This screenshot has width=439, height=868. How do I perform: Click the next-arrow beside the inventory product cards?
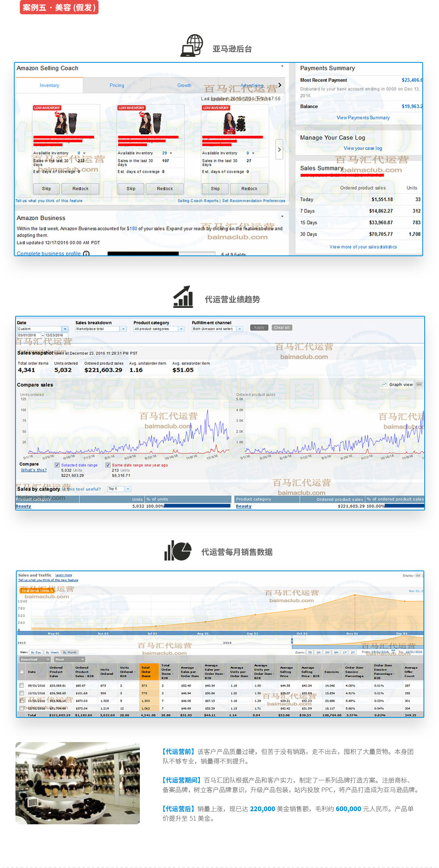click(279, 149)
